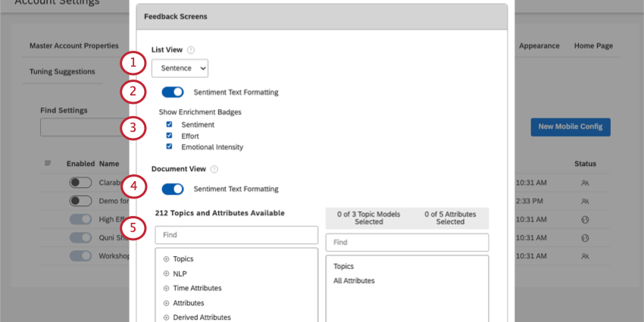Expand the Topics tree node
The width and height of the screenshot is (644, 322).
pyautogui.click(x=167, y=259)
